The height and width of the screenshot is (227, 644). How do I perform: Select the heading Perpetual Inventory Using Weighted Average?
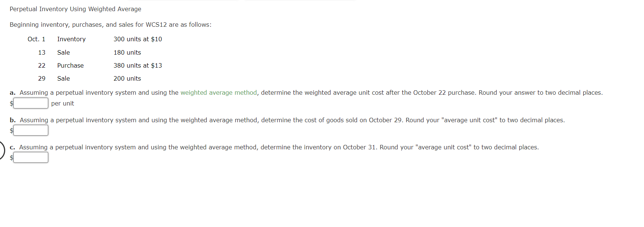[x=75, y=9]
